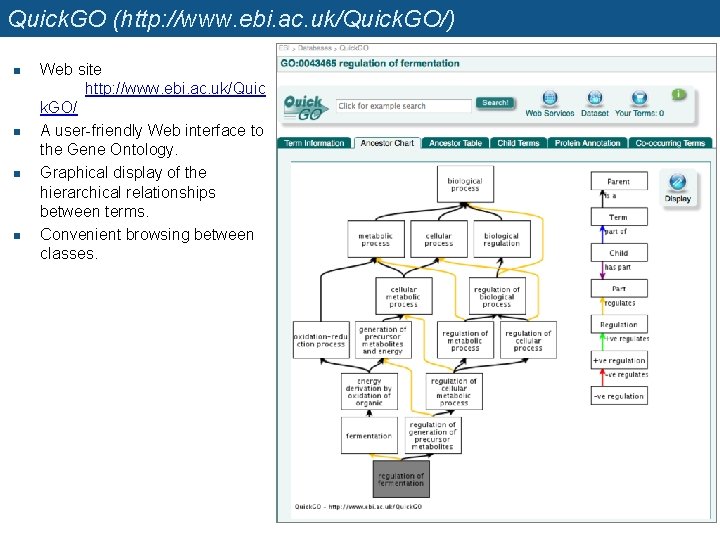Click the Parent legend box

(x=619, y=181)
